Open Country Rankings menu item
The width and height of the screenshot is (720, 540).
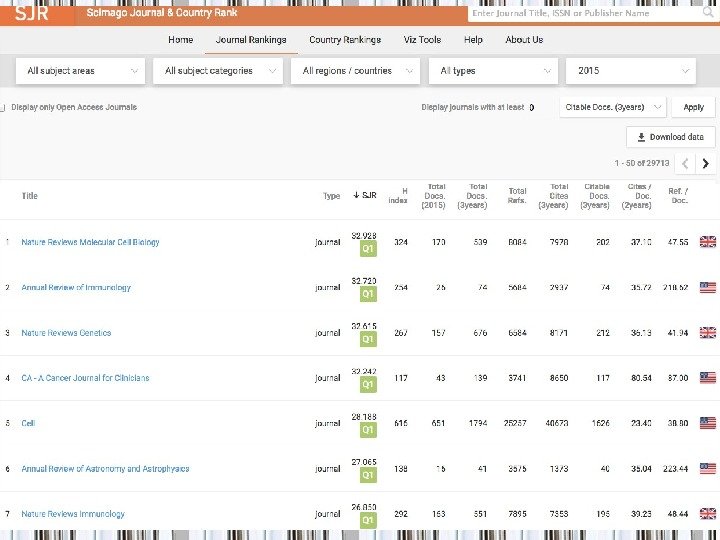[x=345, y=39]
